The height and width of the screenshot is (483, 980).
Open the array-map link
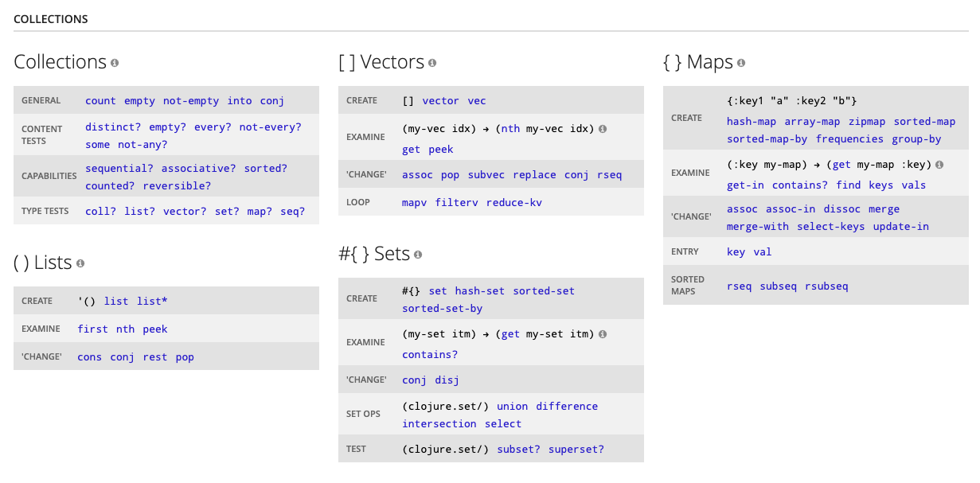pyautogui.click(x=812, y=122)
